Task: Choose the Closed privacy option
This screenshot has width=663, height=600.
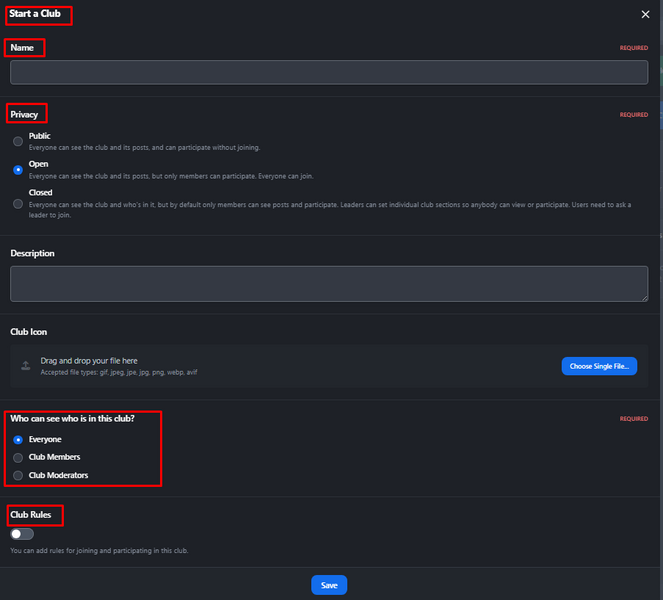Action: [x=18, y=204]
